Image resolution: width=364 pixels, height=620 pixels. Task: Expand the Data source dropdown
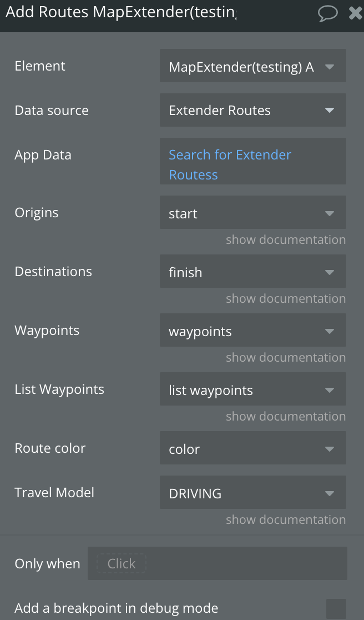[253, 110]
